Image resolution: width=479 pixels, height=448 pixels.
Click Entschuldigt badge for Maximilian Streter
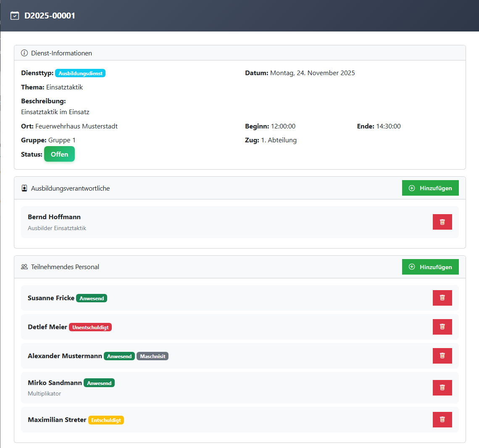106,420
